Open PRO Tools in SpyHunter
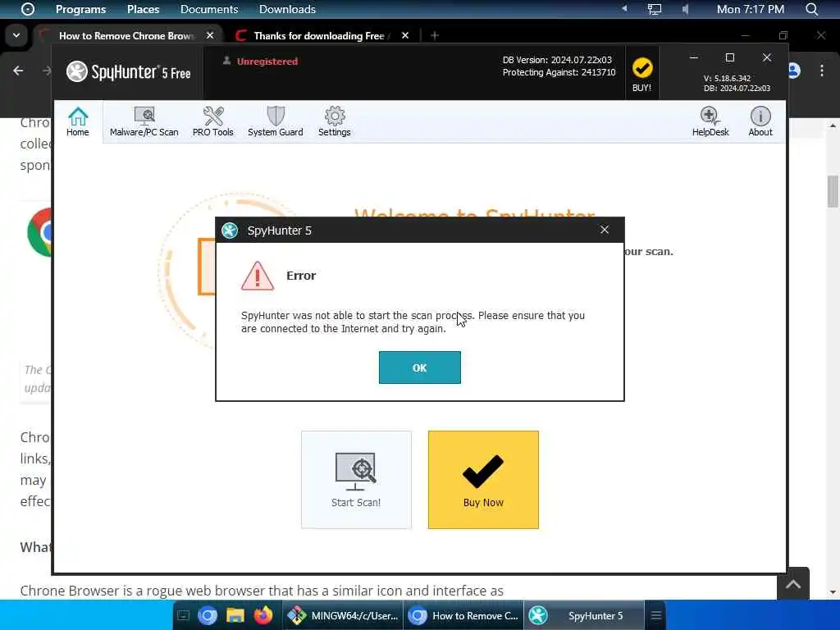Screen dimensions: 840x630 [x=212, y=122]
